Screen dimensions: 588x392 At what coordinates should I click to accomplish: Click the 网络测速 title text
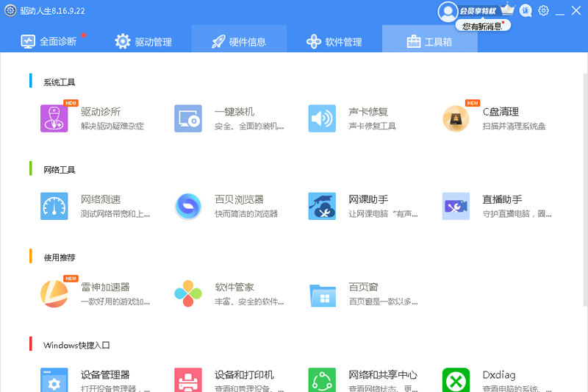point(101,199)
